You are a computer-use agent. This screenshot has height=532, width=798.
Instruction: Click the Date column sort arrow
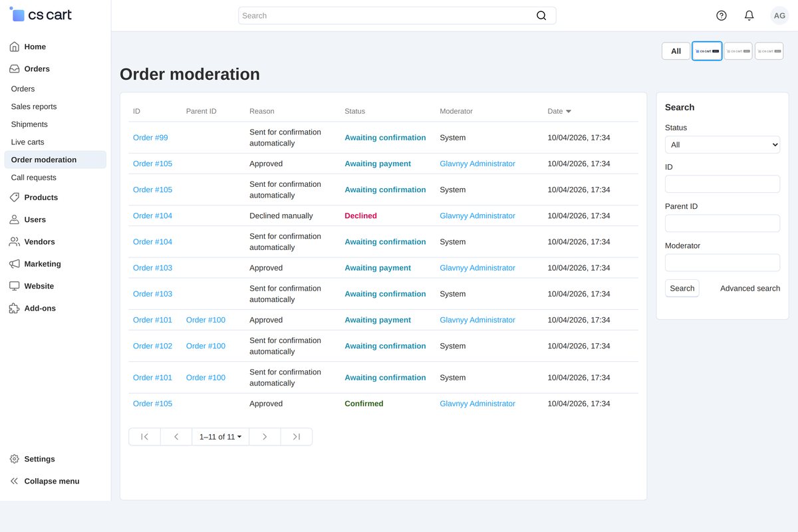tap(569, 112)
